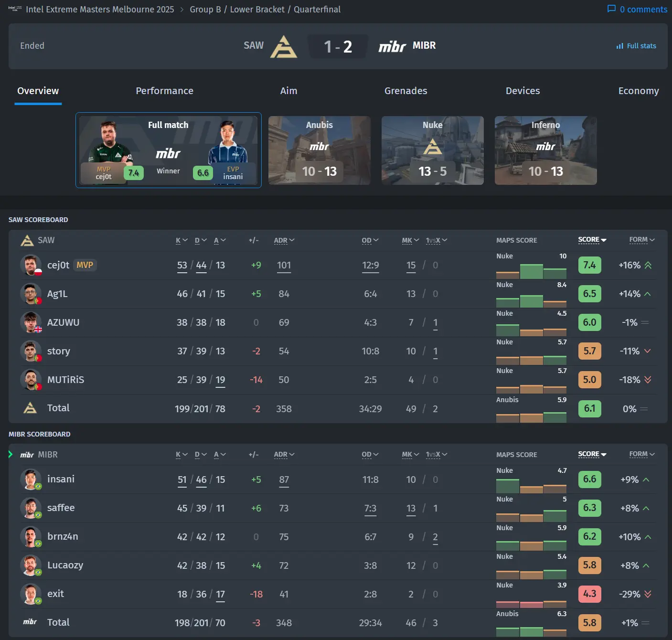672x640 pixels.
Task: Sort SAW scoreboard by FORM
Action: tap(642, 240)
